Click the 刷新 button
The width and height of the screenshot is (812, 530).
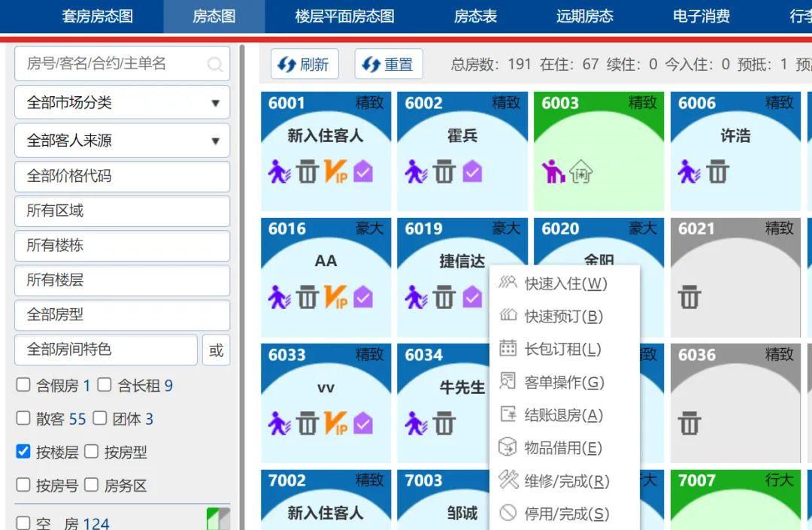[x=304, y=65]
